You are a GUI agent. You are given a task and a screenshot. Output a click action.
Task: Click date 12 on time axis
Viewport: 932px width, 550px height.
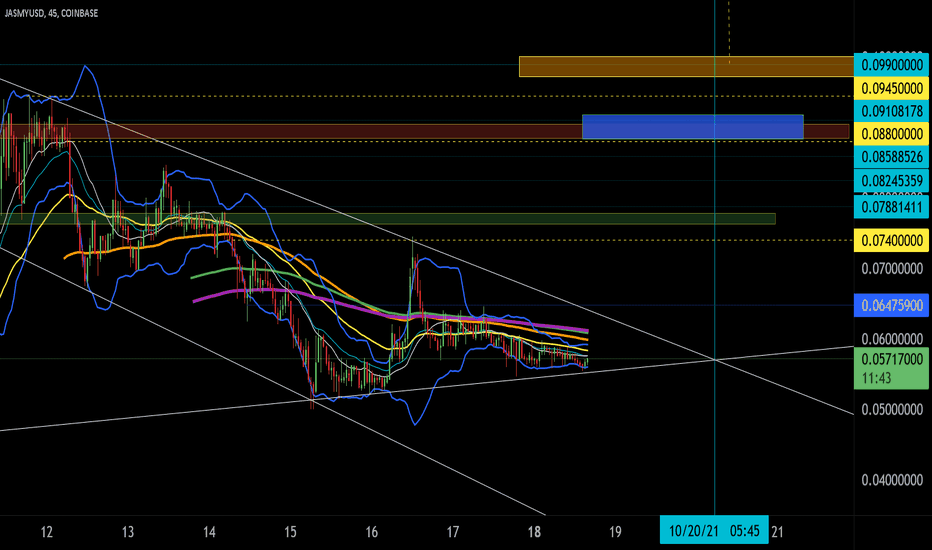[x=46, y=532]
